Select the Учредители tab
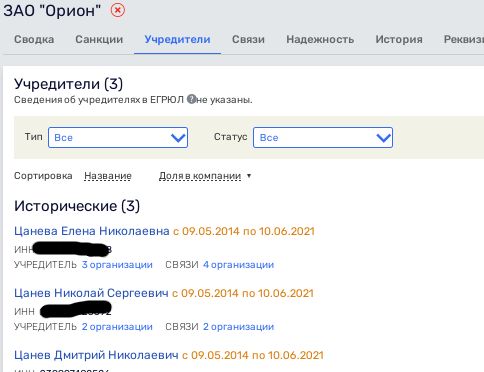 177,39
